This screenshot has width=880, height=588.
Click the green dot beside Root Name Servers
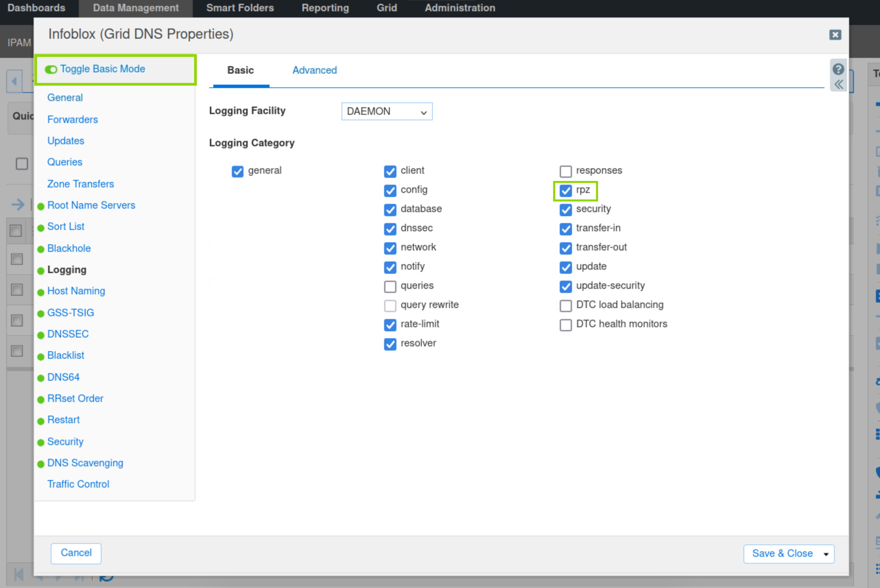pyautogui.click(x=41, y=206)
